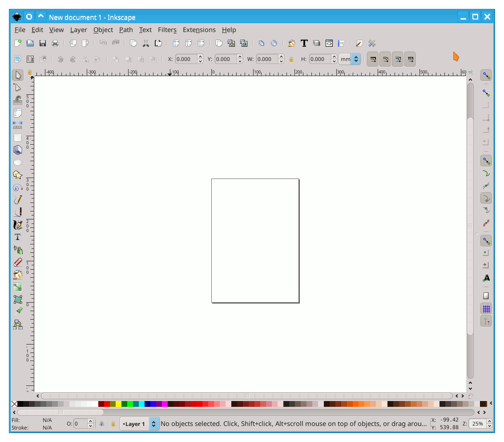Viewport: 504px width, 442px height.
Task: Toggle width/height lock ratio padlock
Action: (291, 59)
